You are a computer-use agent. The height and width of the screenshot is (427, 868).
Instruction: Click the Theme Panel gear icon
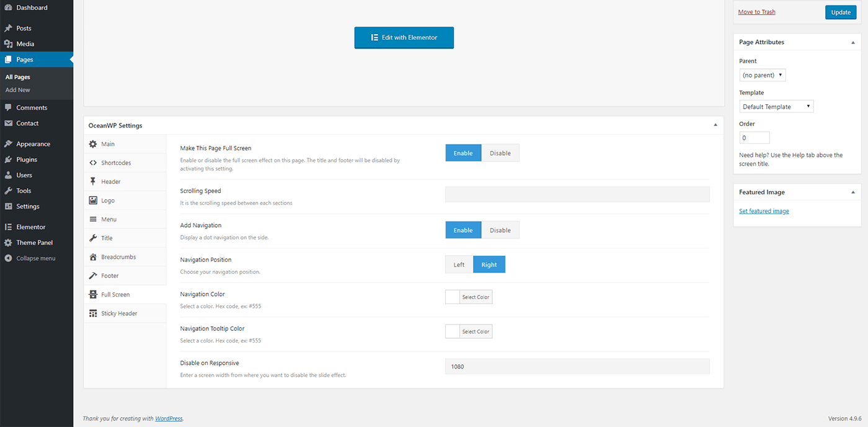[8, 243]
